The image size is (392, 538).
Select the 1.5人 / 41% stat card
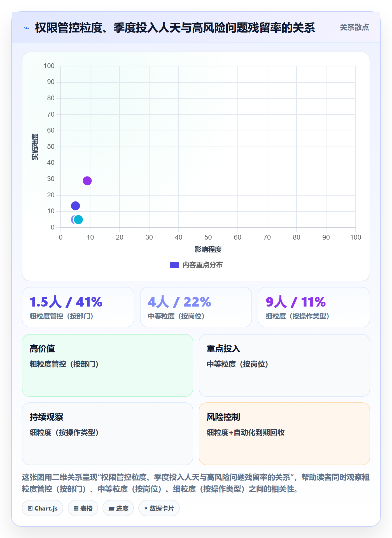(x=78, y=307)
